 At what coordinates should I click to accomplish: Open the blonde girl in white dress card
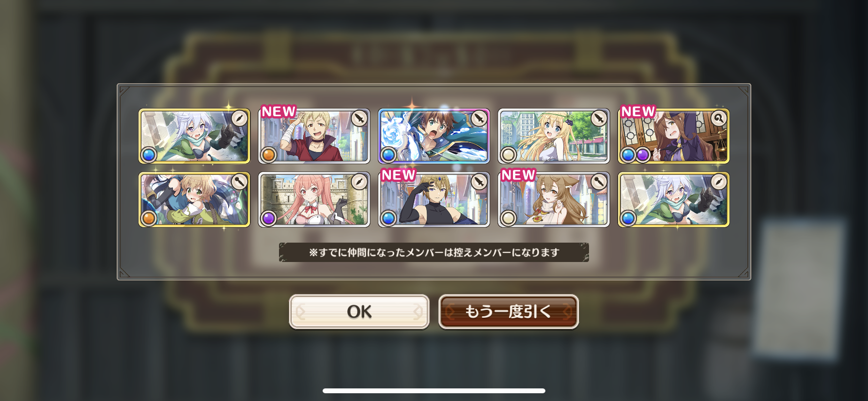(554, 136)
